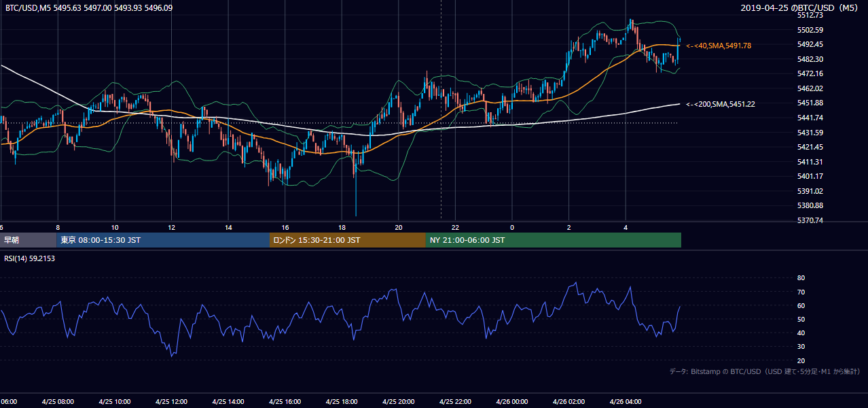This screenshot has height=408, width=868.
Task: Click price axis value 5472.16
Action: coord(810,73)
